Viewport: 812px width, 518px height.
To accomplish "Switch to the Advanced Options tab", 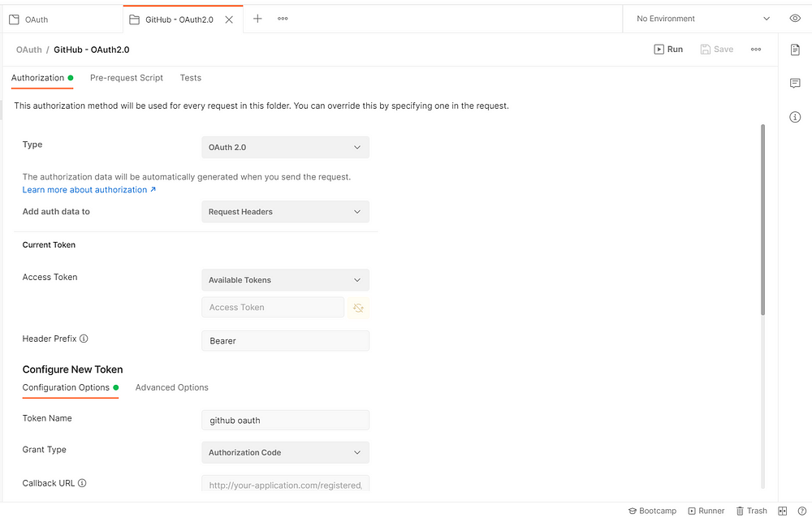I will pyautogui.click(x=172, y=387).
